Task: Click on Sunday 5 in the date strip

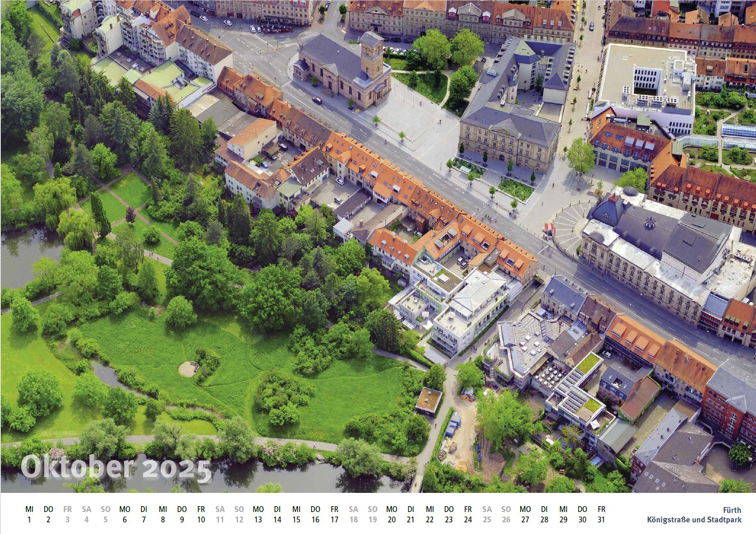Action: point(105,514)
